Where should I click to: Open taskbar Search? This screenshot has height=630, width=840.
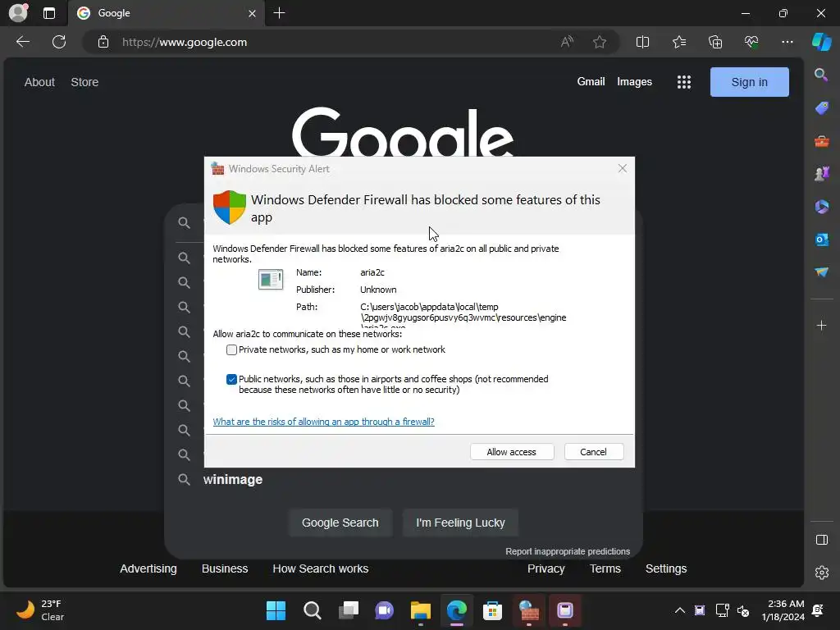(312, 610)
